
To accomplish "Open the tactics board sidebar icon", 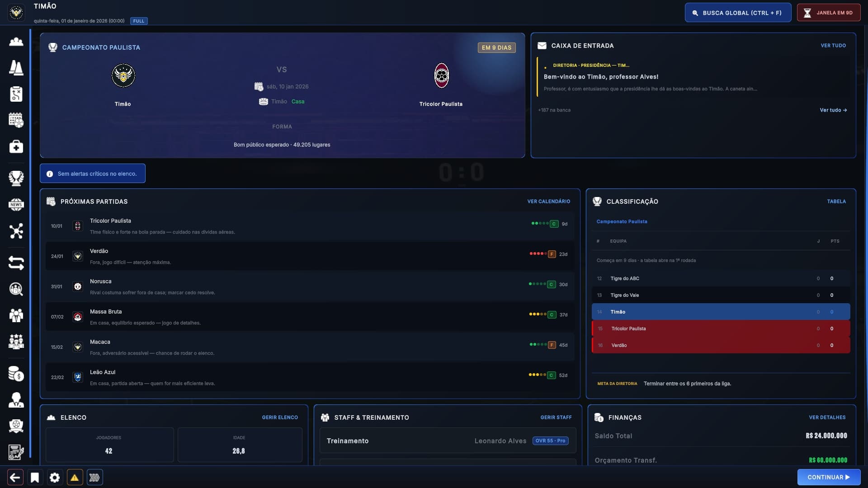I will click(16, 94).
